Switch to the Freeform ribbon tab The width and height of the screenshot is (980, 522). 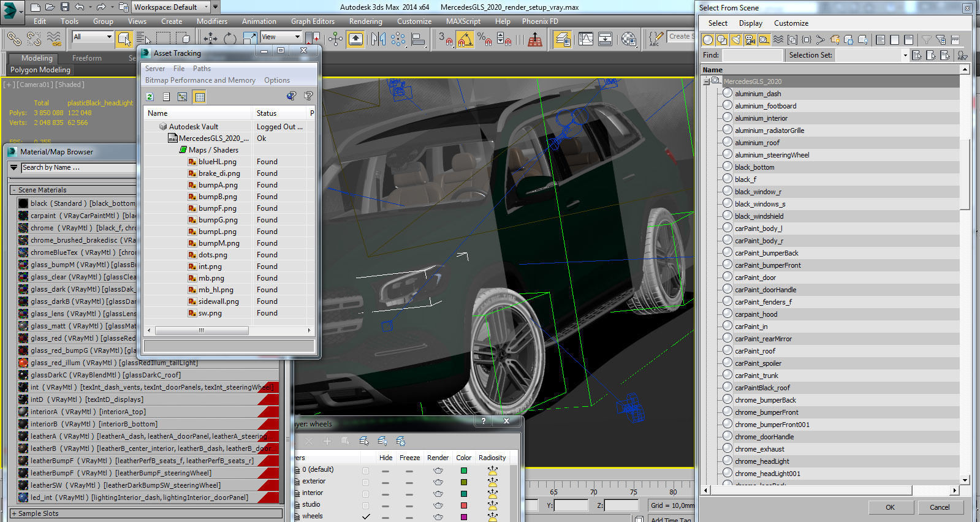(87, 58)
